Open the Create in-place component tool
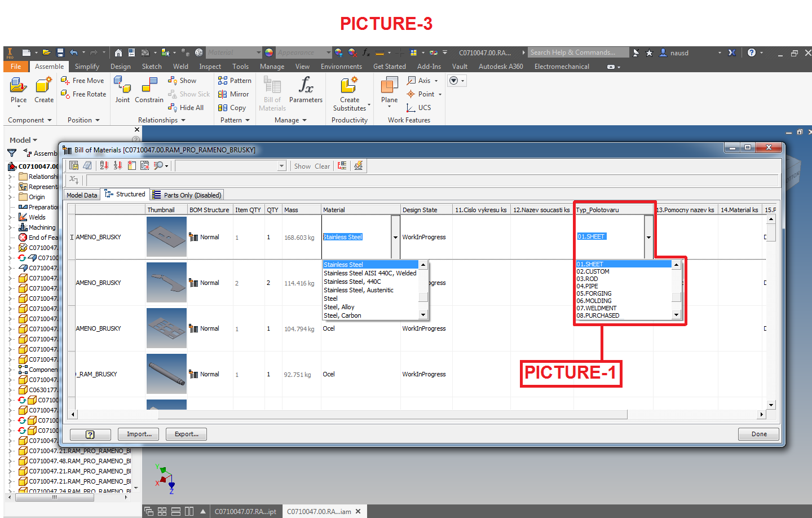The height and width of the screenshot is (518, 812). tap(43, 90)
